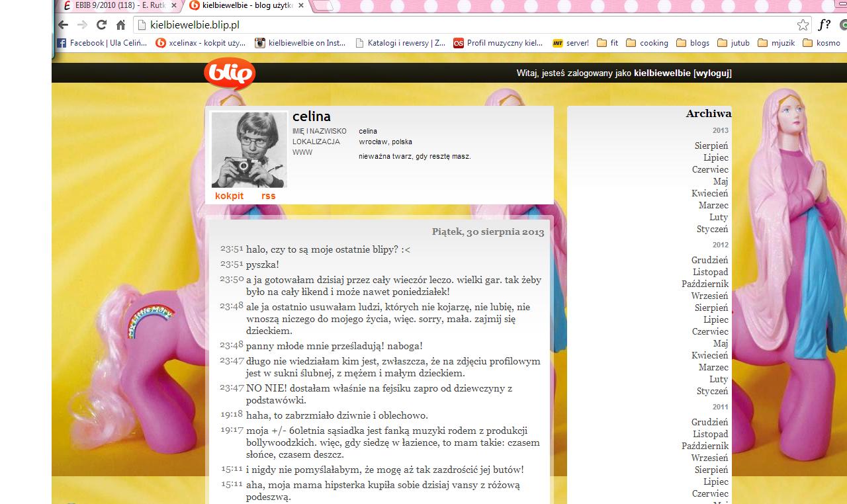The height and width of the screenshot is (504, 847).
Task: Open the Facebook Ula Celiń bookmark
Action: click(102, 43)
